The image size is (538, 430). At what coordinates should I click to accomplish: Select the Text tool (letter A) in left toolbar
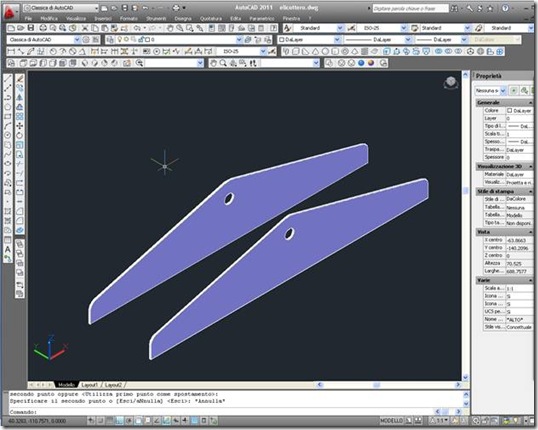click(x=8, y=249)
